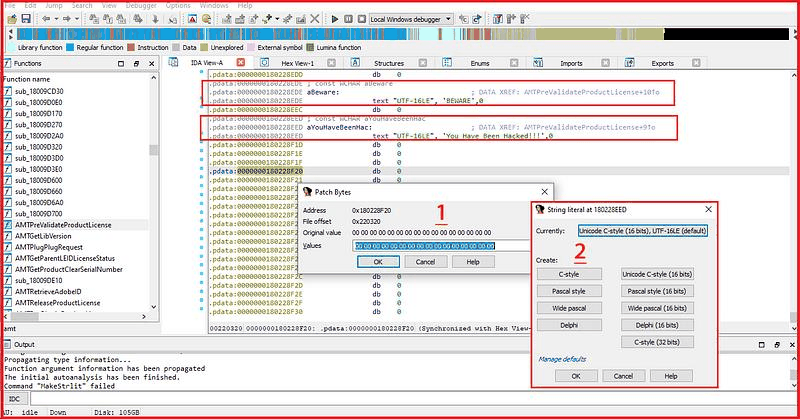
Task: Click the Unexplored olive legend swatch
Action: (x=204, y=47)
